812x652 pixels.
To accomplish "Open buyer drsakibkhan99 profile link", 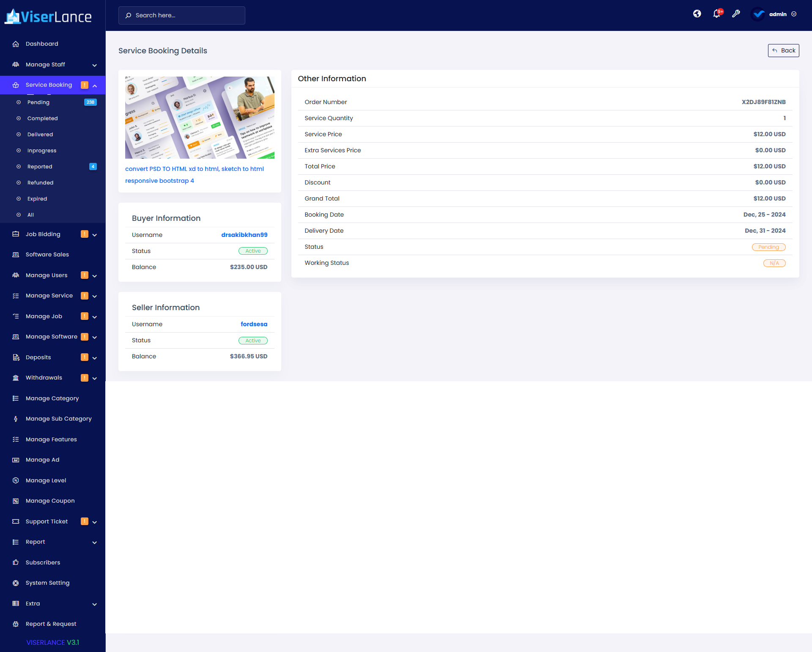I will point(244,235).
